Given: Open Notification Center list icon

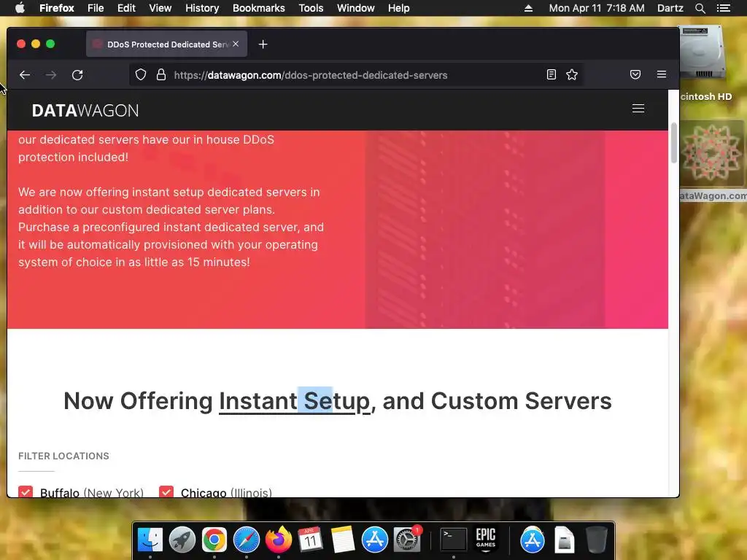Looking at the screenshot, I should coord(723,8).
